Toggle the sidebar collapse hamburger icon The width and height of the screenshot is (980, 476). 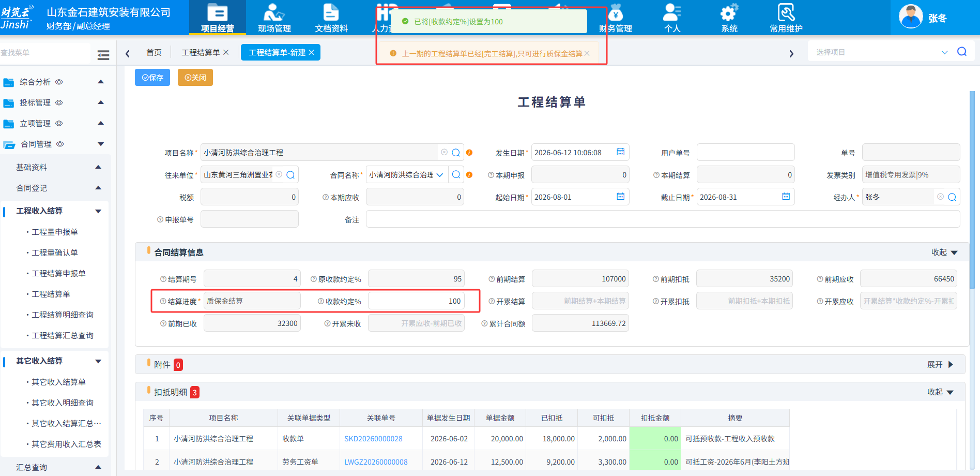[x=103, y=55]
